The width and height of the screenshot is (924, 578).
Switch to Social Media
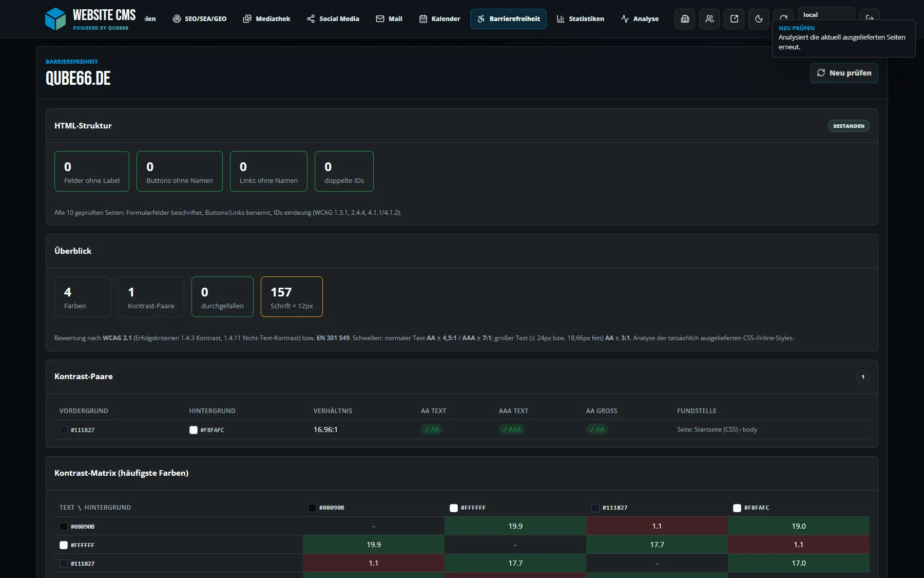(x=333, y=19)
